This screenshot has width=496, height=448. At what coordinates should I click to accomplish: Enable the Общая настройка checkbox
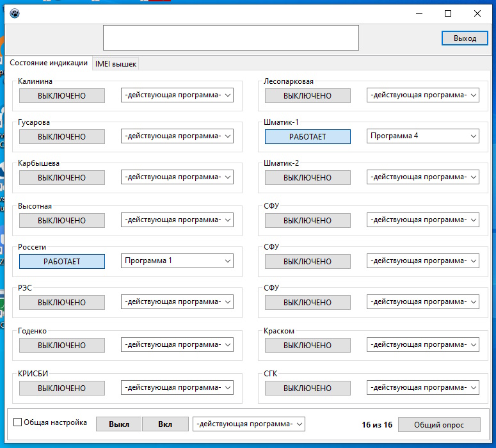(x=18, y=422)
